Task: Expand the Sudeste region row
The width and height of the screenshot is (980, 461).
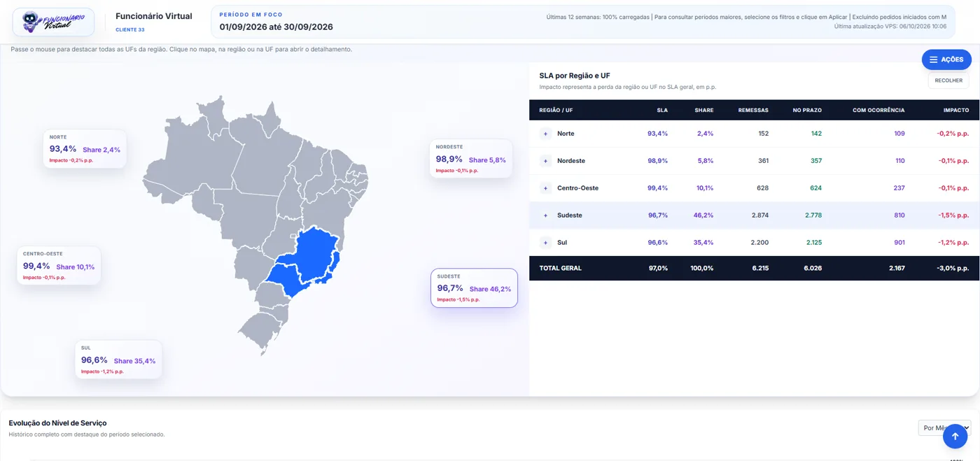Action: 545,215
